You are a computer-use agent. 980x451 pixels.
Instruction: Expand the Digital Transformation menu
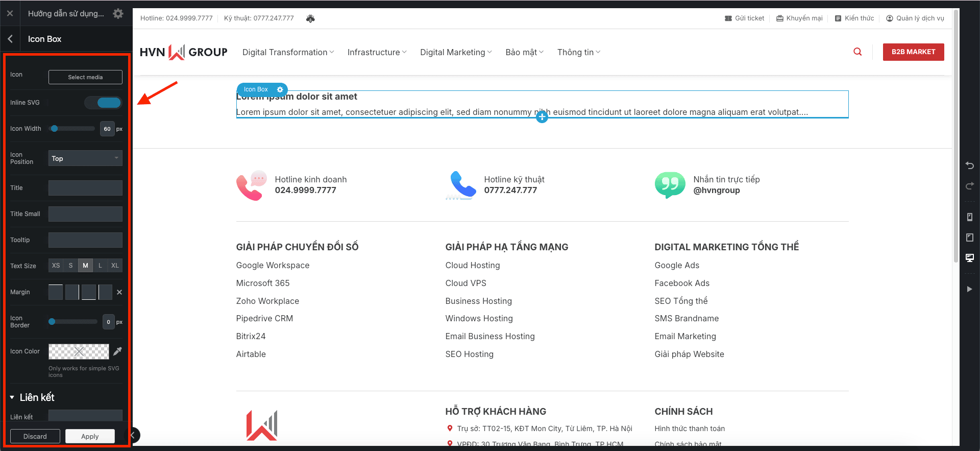click(288, 52)
